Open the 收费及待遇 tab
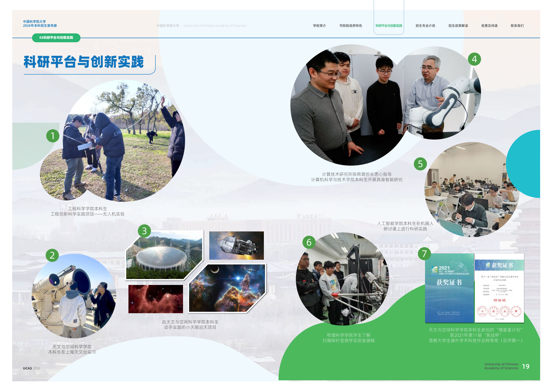Viewport: 553px width, 392px height. pos(490,26)
